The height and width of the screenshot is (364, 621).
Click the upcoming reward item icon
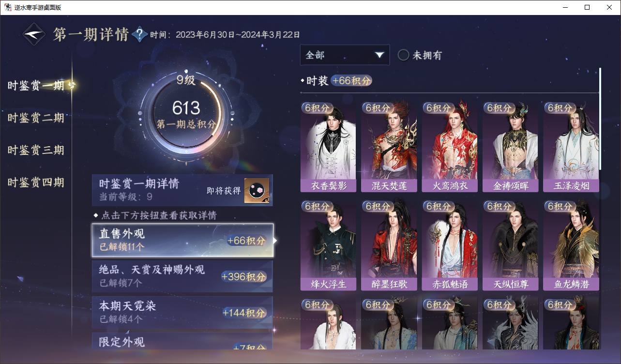tap(257, 191)
